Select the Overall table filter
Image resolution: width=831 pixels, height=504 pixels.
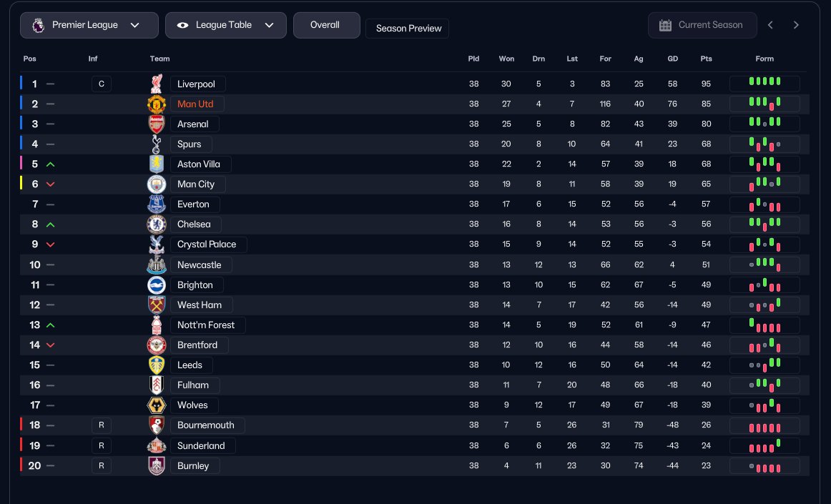coord(326,25)
